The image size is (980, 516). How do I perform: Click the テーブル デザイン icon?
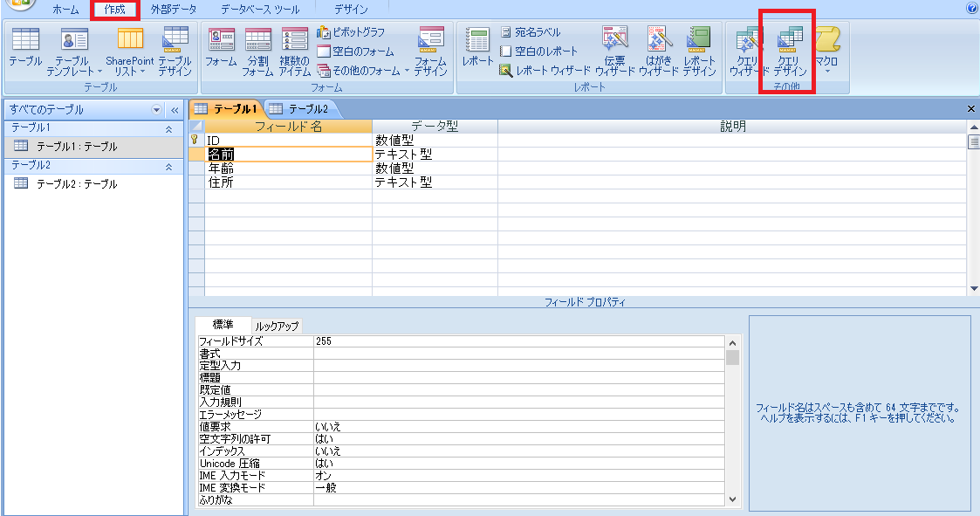[175, 52]
